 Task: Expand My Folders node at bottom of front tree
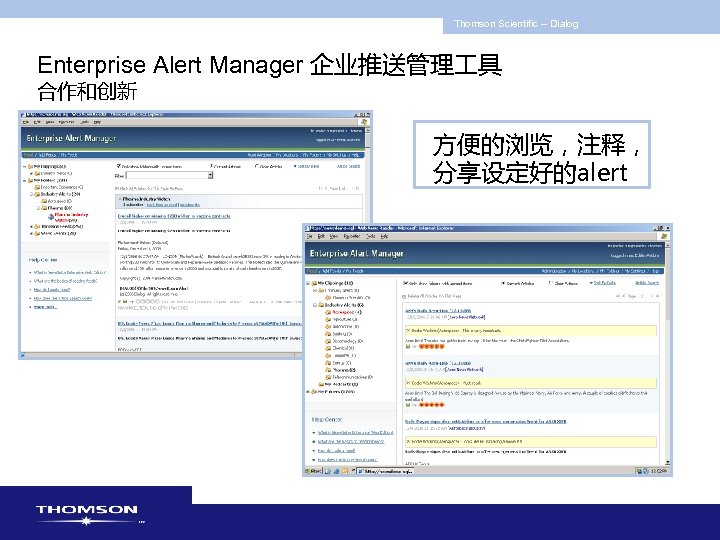click(x=309, y=392)
